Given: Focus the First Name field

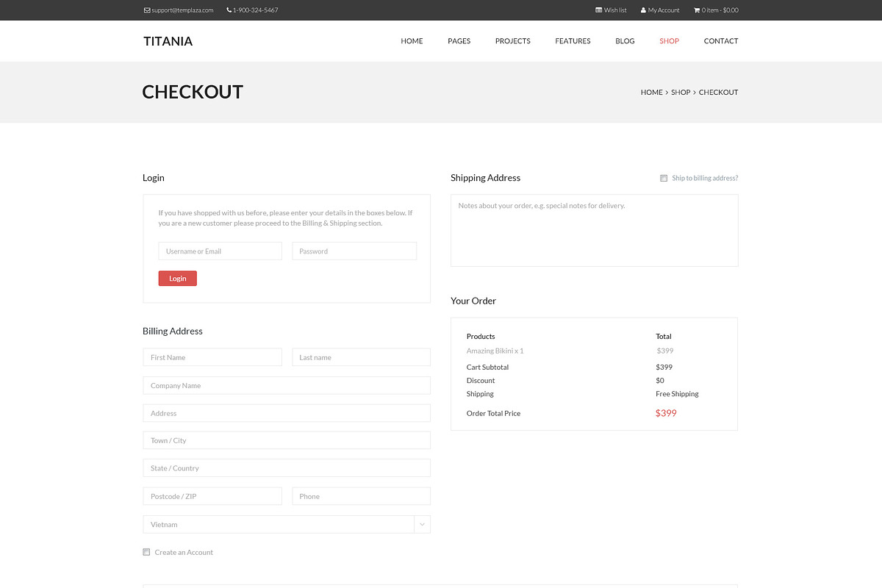Looking at the screenshot, I should pyautogui.click(x=212, y=357).
